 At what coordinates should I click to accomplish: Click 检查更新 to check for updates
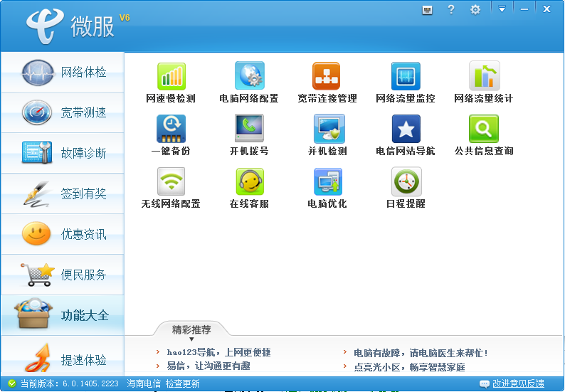click(x=182, y=383)
